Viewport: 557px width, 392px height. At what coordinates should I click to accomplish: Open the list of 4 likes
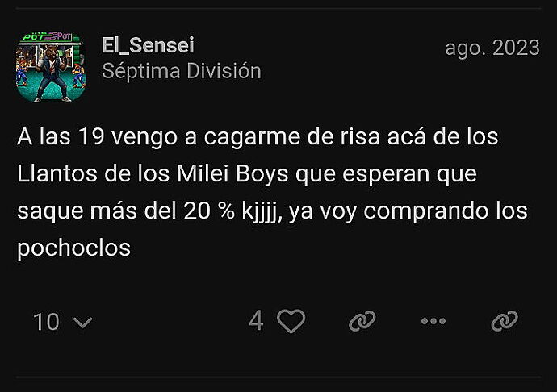pyautogui.click(x=256, y=321)
